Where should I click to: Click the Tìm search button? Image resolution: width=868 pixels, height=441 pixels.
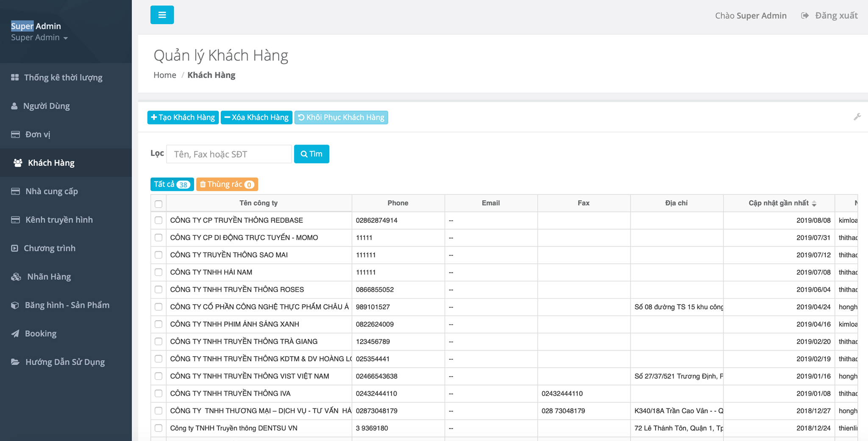(312, 154)
